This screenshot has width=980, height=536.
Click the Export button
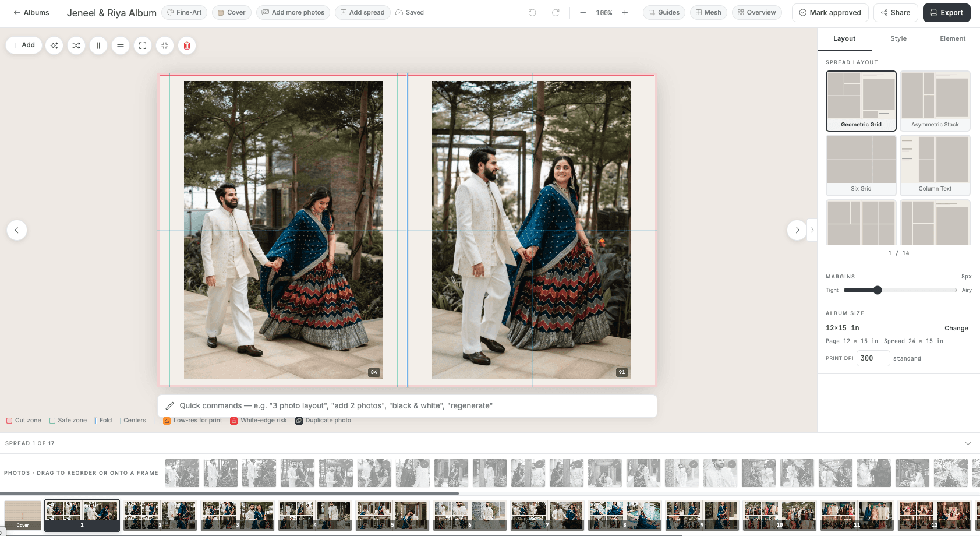(947, 13)
